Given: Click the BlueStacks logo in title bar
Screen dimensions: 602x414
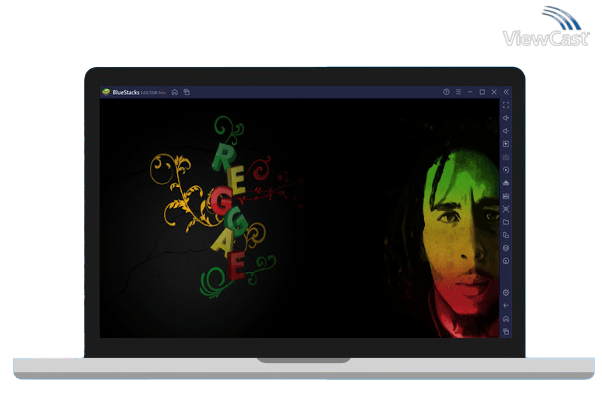Looking at the screenshot, I should click(106, 92).
